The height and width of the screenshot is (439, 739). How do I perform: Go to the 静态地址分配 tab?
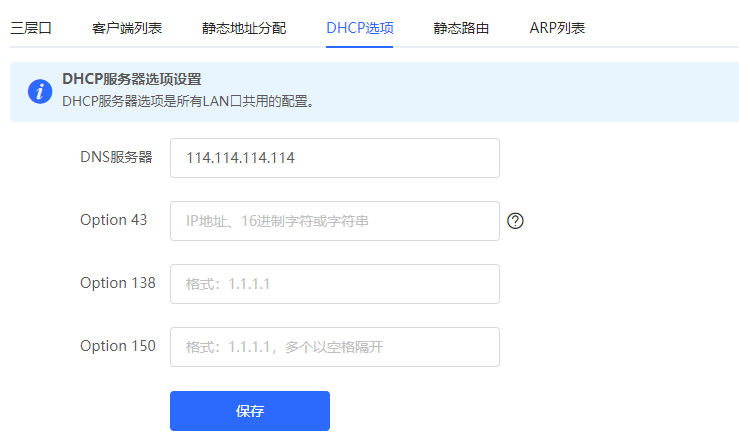(244, 28)
